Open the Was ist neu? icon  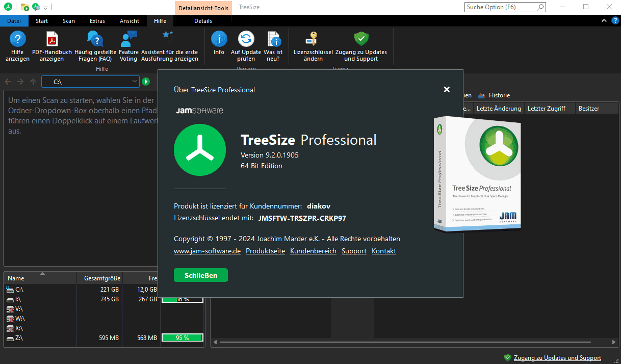tap(273, 39)
